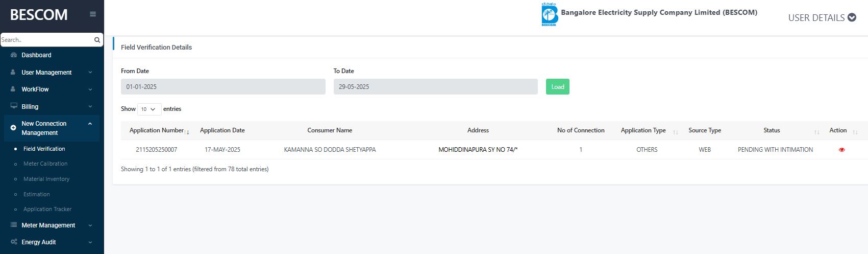This screenshot has height=254, width=868.
Task: Click status PENDING WITH INTIMATION
Action: 775,150
